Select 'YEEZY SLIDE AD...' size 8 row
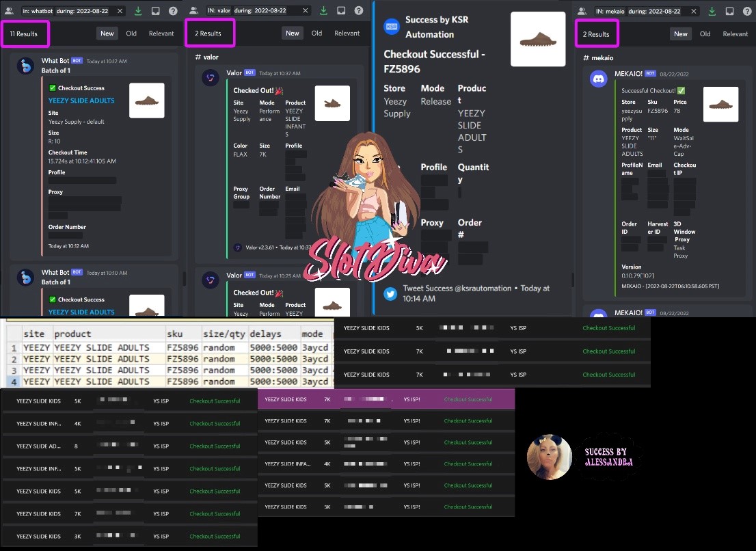 [129, 446]
